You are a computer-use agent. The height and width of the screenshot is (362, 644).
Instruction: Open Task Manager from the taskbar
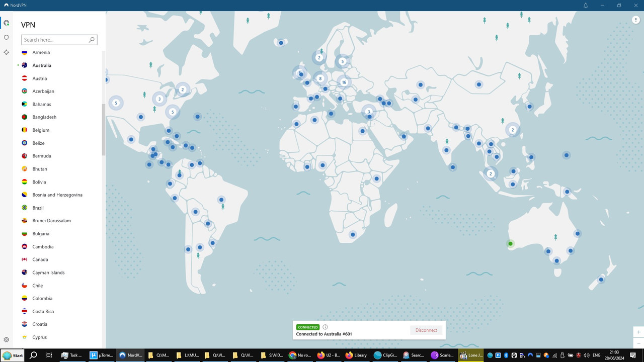point(72,355)
